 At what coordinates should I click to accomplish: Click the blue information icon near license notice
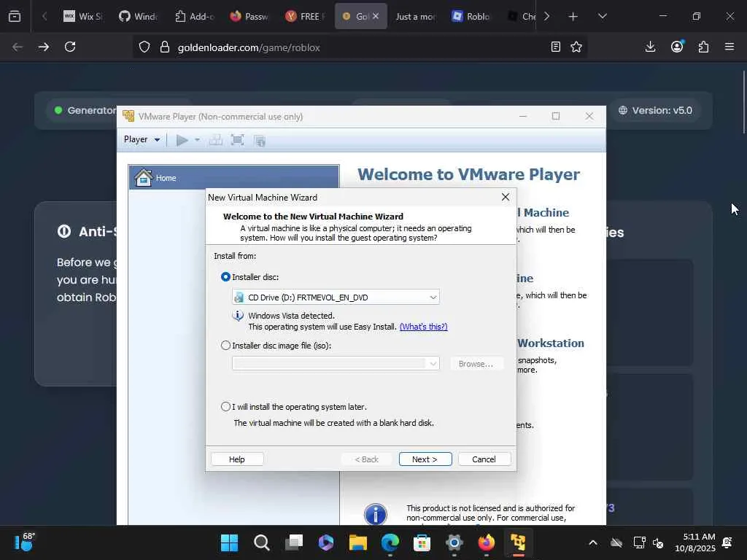(376, 514)
